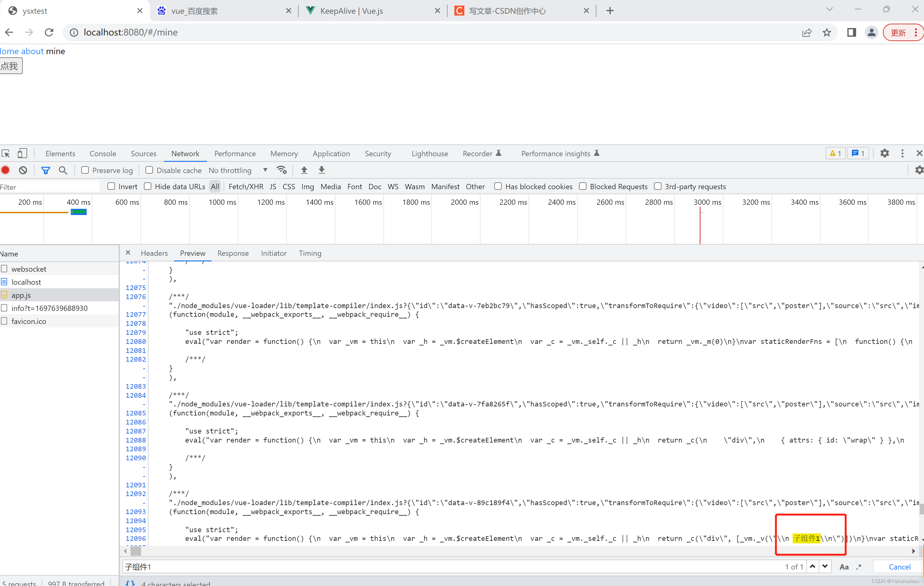Jump to the next search match arrow
The width and height of the screenshot is (924, 586).
point(825,566)
